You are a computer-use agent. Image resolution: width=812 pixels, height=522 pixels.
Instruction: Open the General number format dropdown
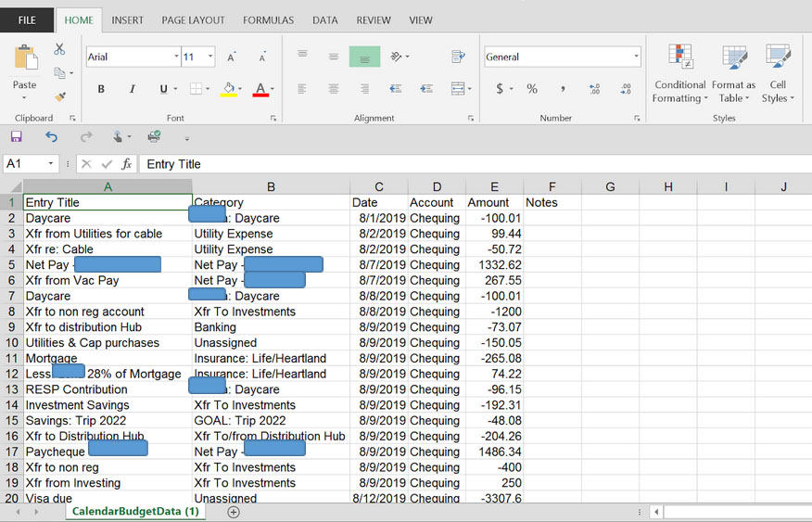click(x=636, y=57)
